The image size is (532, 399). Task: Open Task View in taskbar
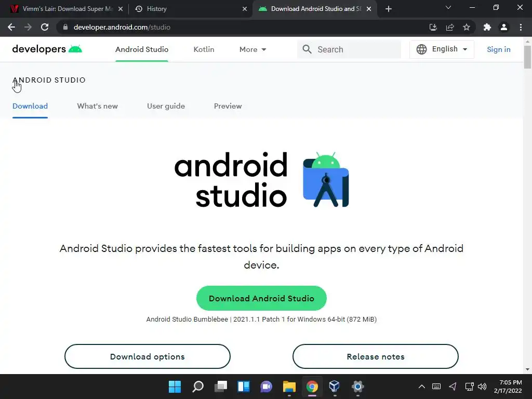point(221,387)
